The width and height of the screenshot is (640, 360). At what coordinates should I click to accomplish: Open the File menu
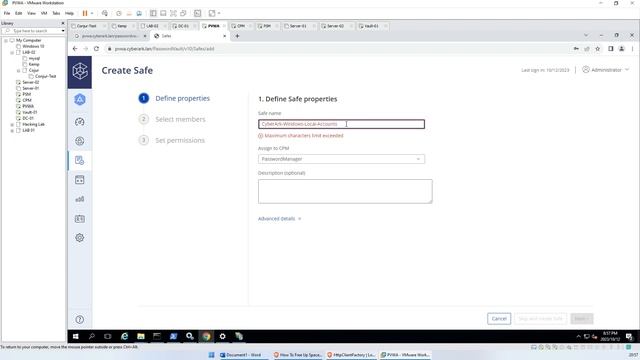(x=7, y=13)
